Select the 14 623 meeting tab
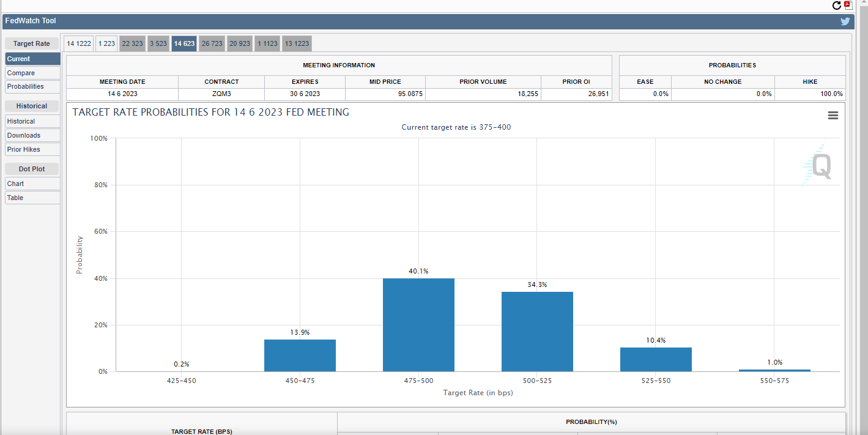Image resolution: width=868 pixels, height=435 pixels. 184,43
